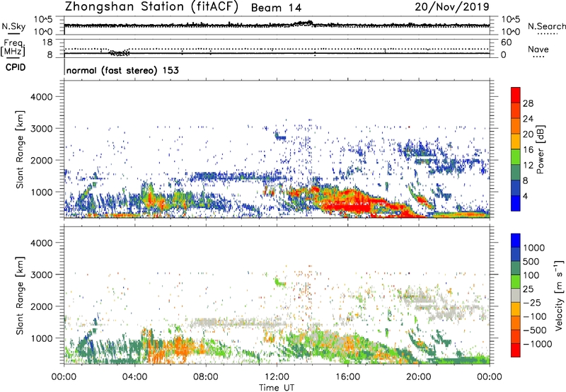The image size is (566, 392).
Task: Pick the dark blue 4-8 dB power swatch
Action: point(516,188)
